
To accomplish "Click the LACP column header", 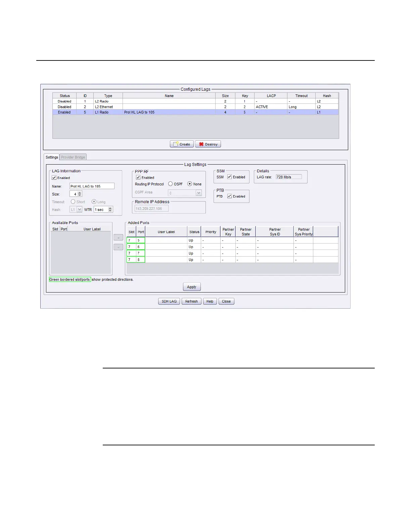I will (x=271, y=96).
